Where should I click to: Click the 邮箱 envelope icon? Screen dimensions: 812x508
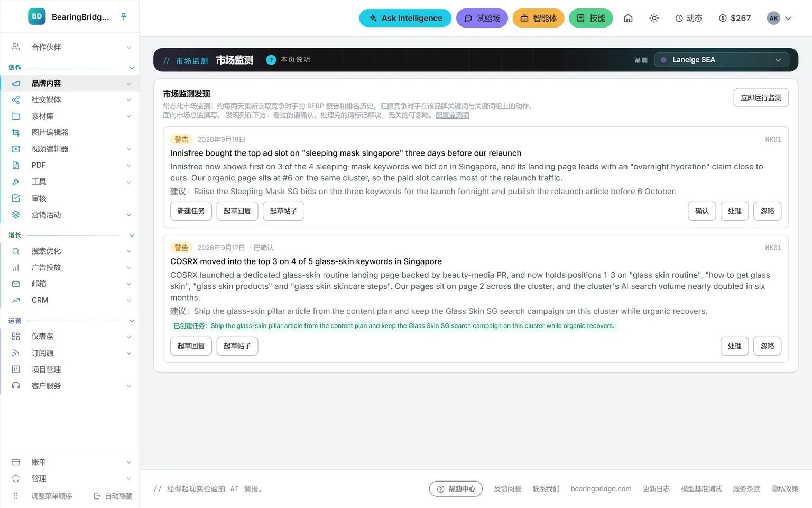point(16,284)
